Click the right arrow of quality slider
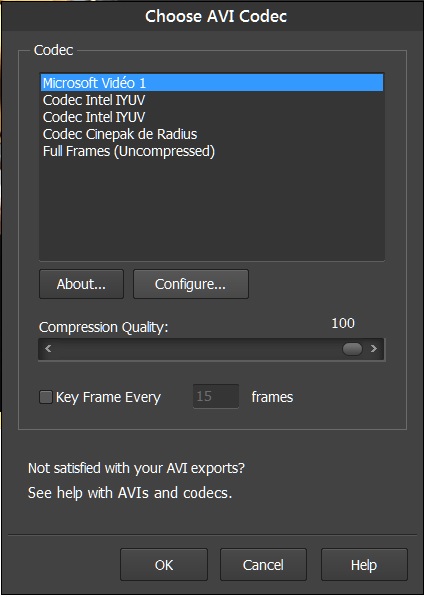 pyautogui.click(x=374, y=349)
